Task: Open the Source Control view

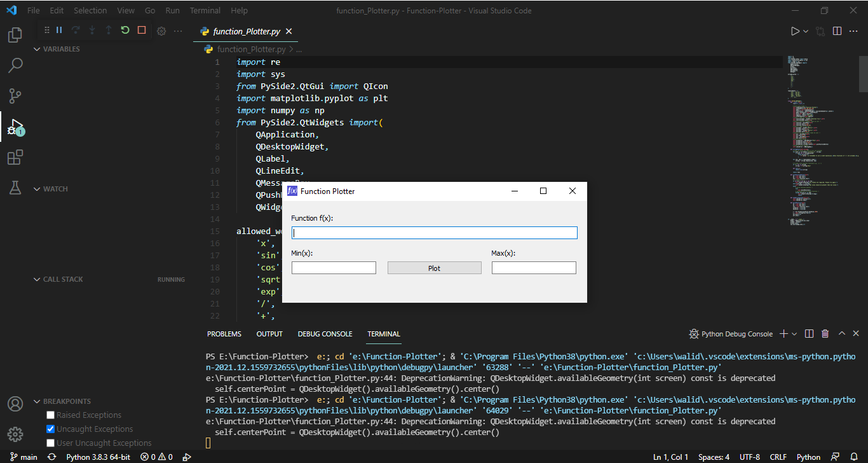Action: tap(15, 95)
